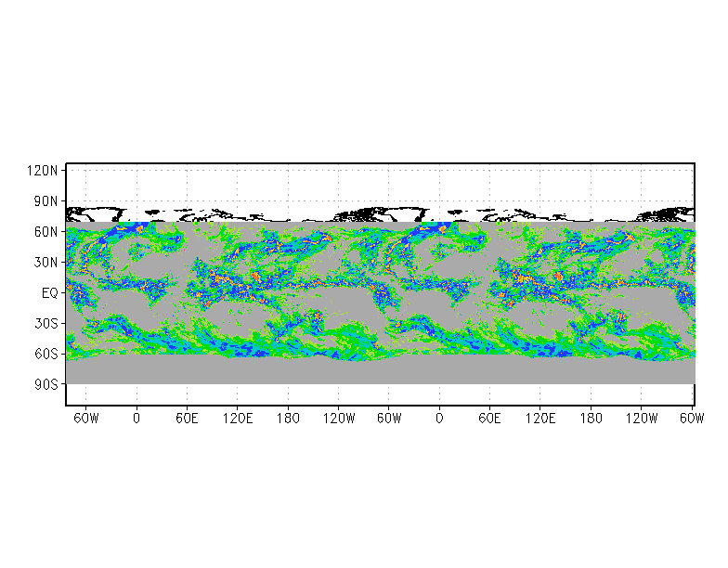Select the first 120W label from left
The height and width of the screenshot is (568, 728).
coord(338,418)
